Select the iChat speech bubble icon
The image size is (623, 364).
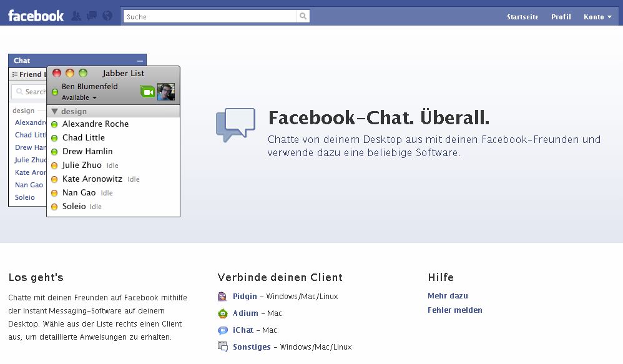222,330
